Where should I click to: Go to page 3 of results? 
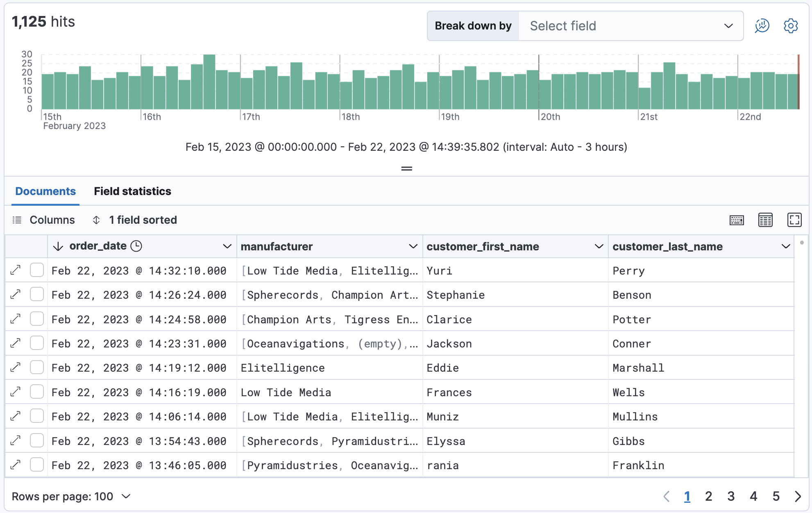click(731, 497)
